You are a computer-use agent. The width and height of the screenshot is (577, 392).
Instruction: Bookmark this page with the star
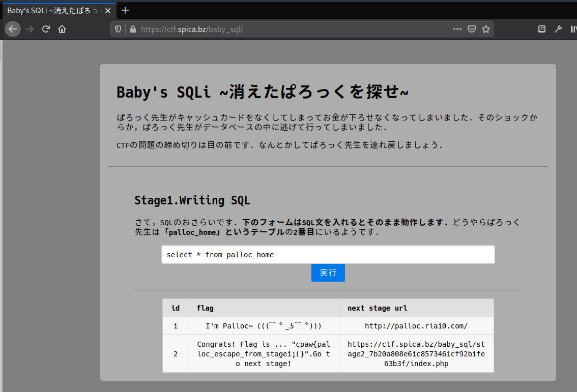click(x=486, y=29)
